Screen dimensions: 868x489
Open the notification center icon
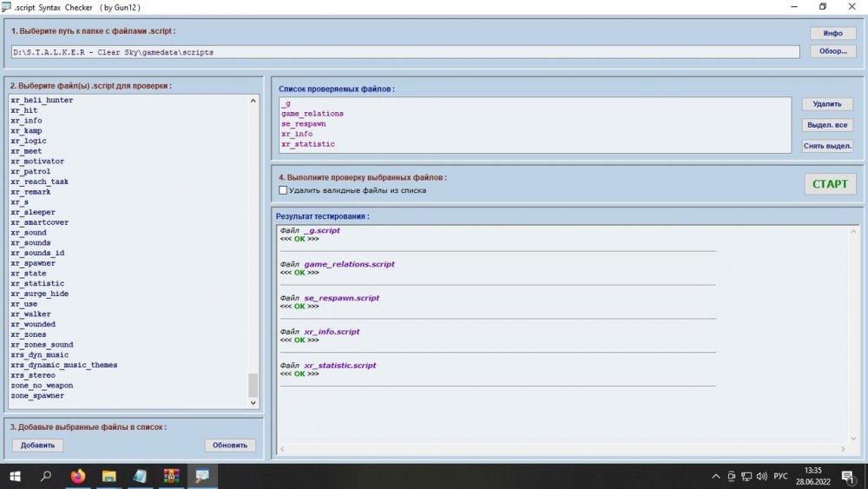pyautogui.click(x=849, y=476)
